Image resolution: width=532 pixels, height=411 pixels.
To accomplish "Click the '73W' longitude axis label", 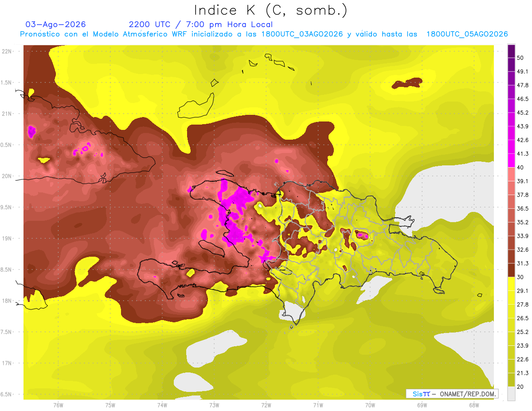I will (214, 405).
